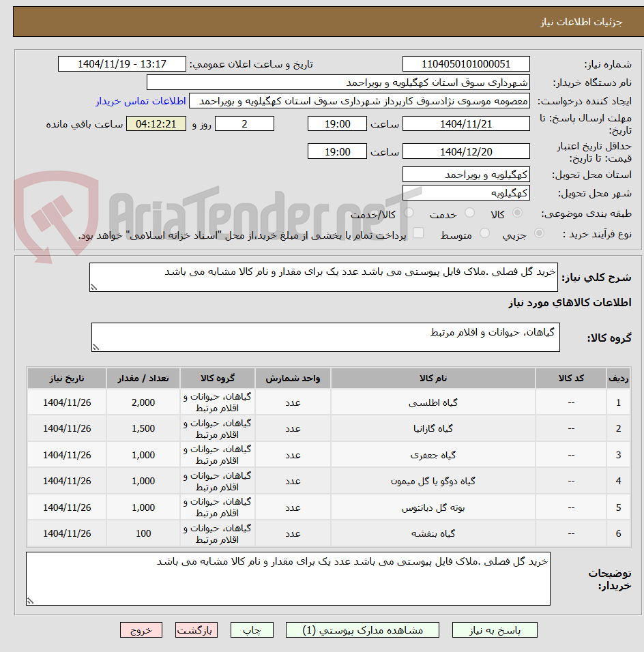
Task: Click the نام کالا column header
Action: coord(433,379)
